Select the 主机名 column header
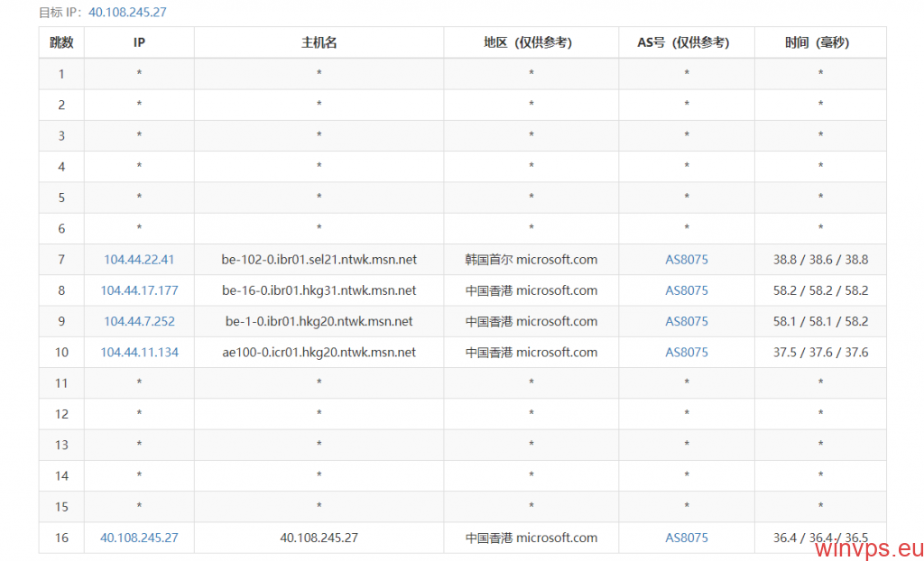Image resolution: width=924 pixels, height=561 pixels. coord(319,42)
